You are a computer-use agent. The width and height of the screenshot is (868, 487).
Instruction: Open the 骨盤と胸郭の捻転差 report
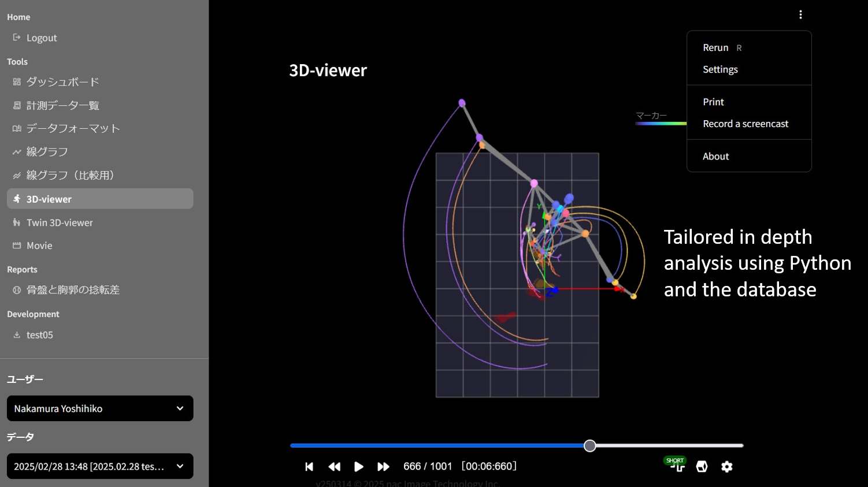pyautogui.click(x=73, y=290)
